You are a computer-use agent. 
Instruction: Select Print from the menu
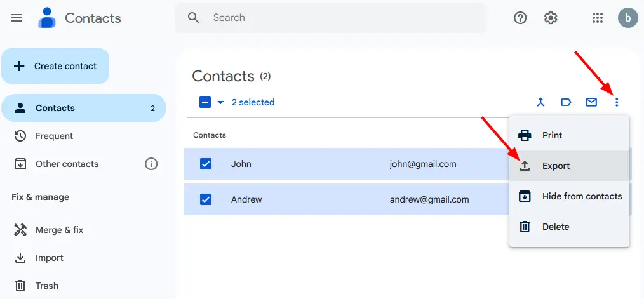coord(552,135)
